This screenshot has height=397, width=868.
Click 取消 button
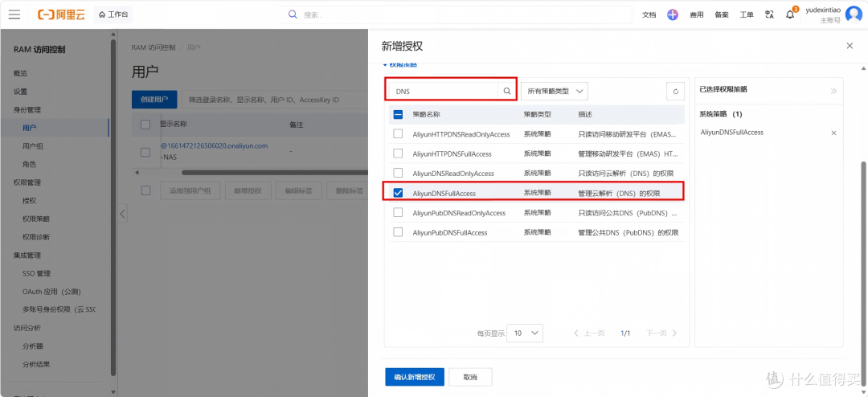point(470,377)
